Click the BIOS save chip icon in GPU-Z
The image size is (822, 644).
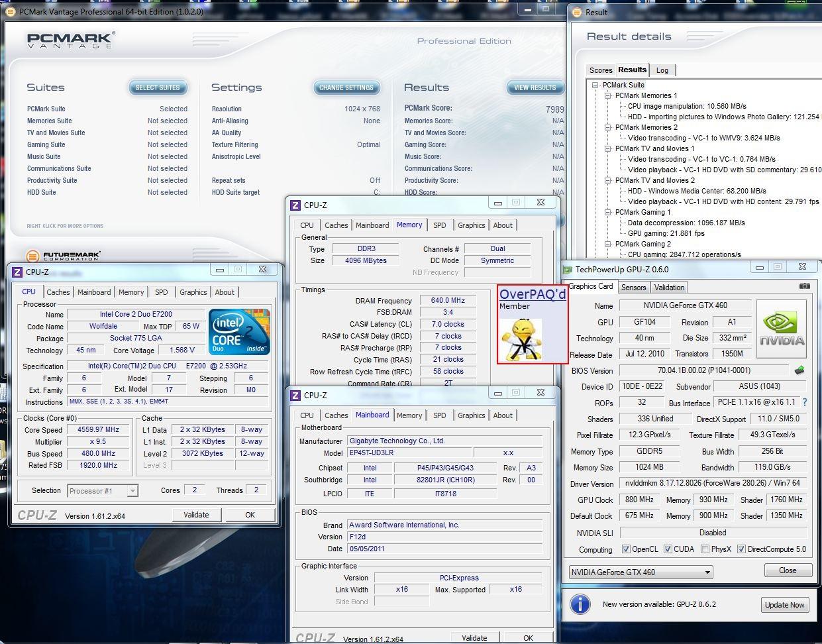click(799, 370)
